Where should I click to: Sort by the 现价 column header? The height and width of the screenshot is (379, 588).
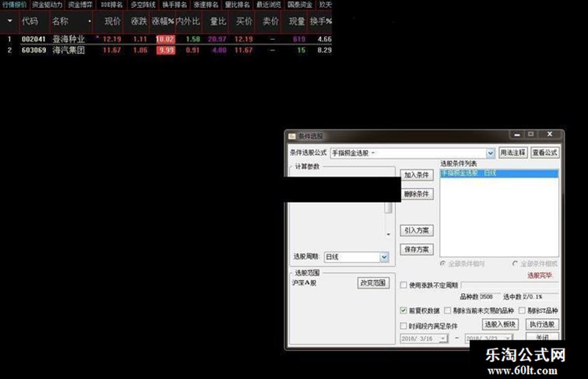[113, 21]
